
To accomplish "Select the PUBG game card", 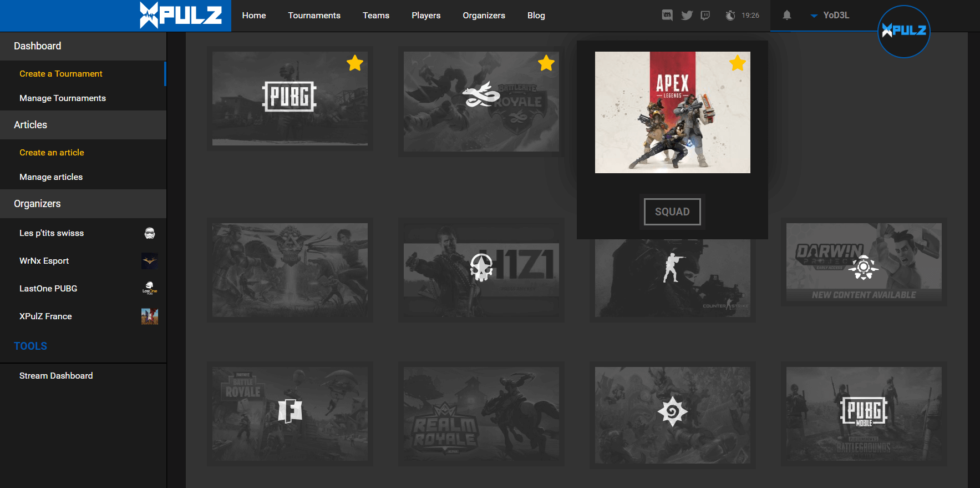I will [x=290, y=98].
